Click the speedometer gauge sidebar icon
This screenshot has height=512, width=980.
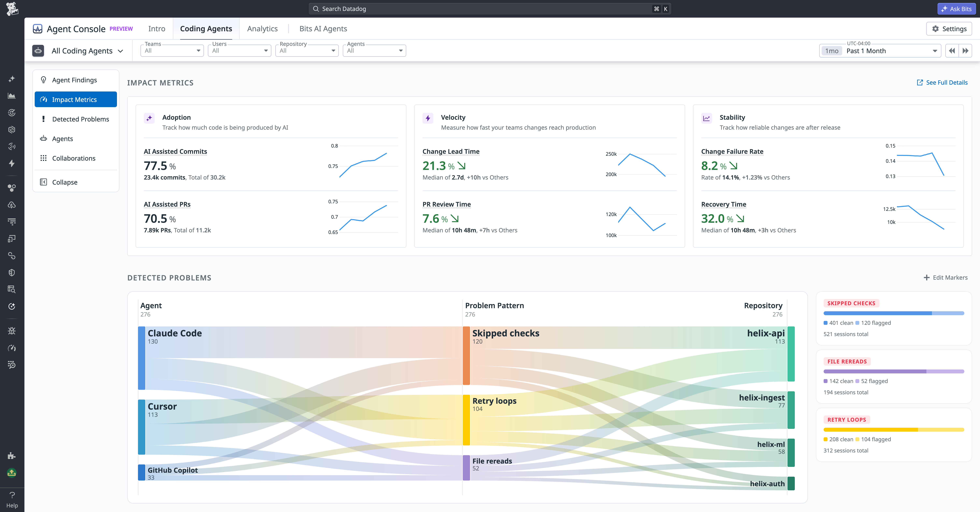coord(12,348)
